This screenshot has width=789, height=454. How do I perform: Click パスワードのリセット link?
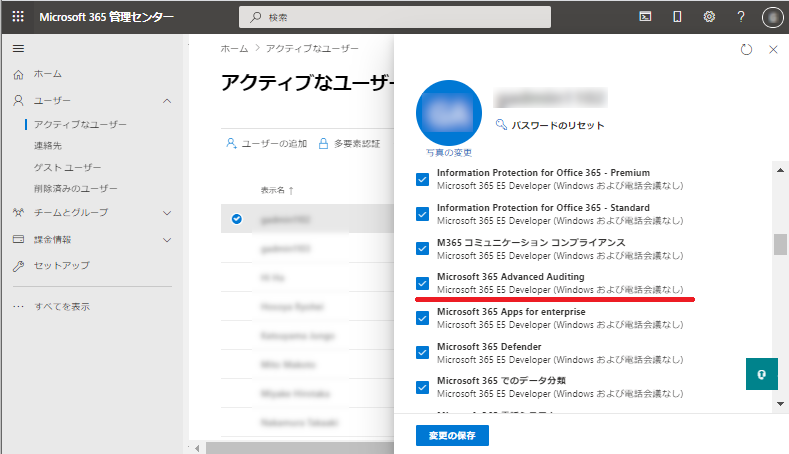tap(558, 125)
